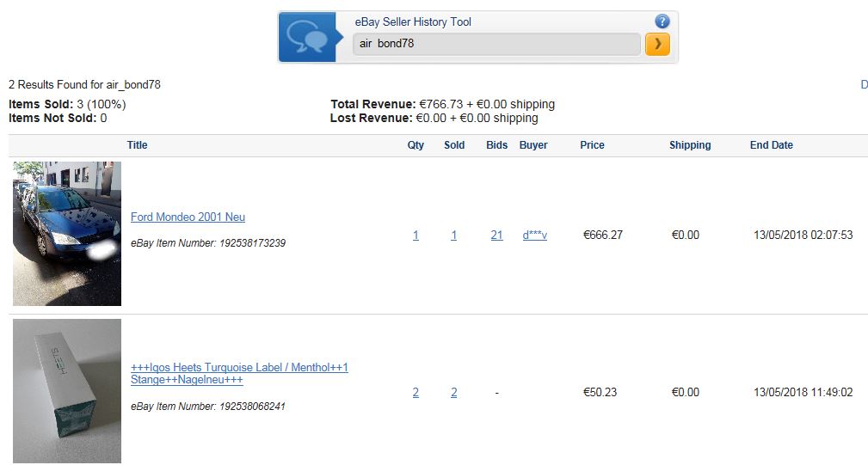Click the orange search arrow button
Viewport: 868px width, 465px height.
pyautogui.click(x=657, y=44)
